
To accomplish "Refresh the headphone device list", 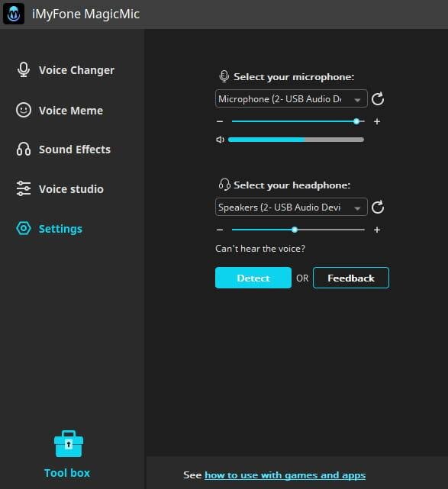I will (378, 207).
